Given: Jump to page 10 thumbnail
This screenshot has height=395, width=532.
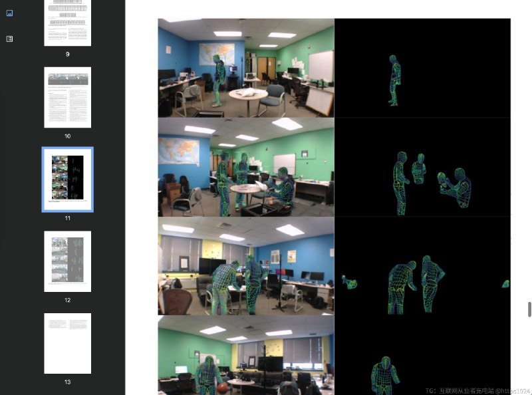Looking at the screenshot, I should tap(67, 97).
